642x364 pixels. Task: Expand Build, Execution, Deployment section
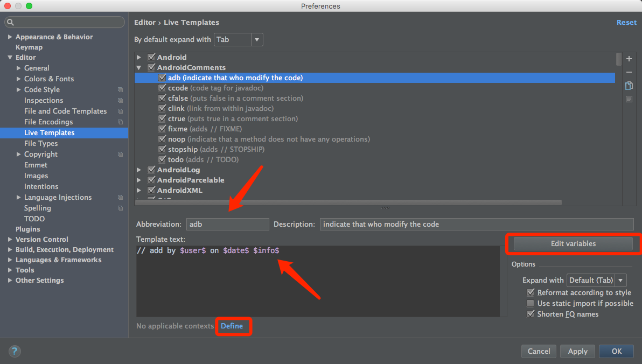[x=10, y=250]
